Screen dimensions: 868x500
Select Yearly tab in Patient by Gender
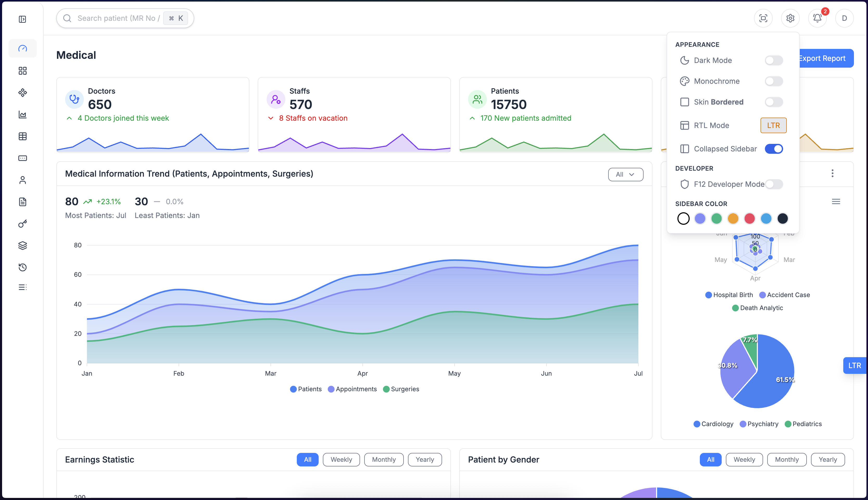(x=827, y=459)
